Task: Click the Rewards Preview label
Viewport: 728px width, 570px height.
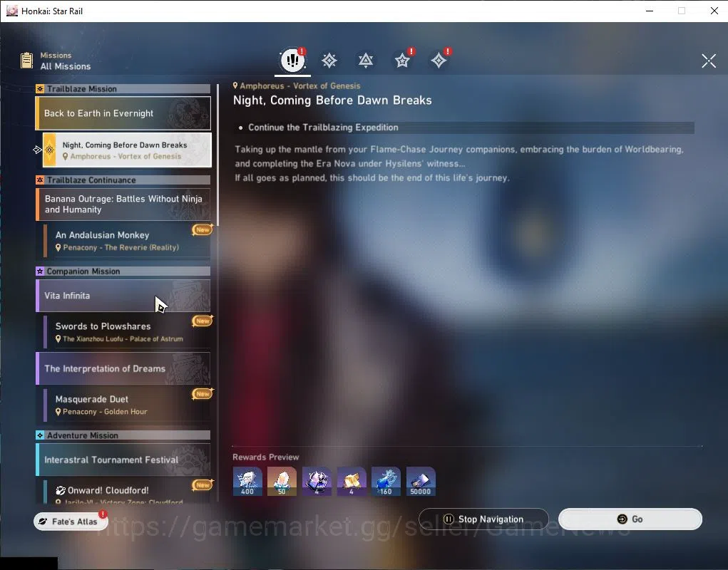Action: [x=265, y=457]
